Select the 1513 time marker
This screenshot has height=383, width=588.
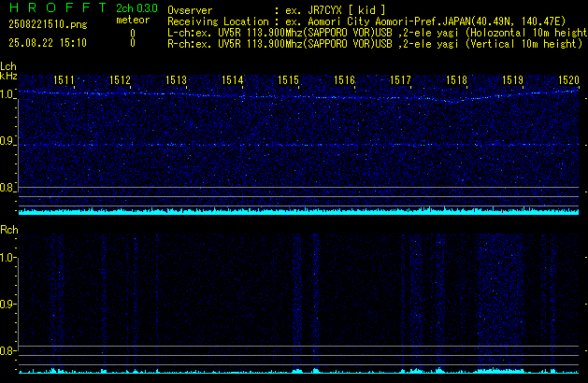pyautogui.click(x=177, y=80)
